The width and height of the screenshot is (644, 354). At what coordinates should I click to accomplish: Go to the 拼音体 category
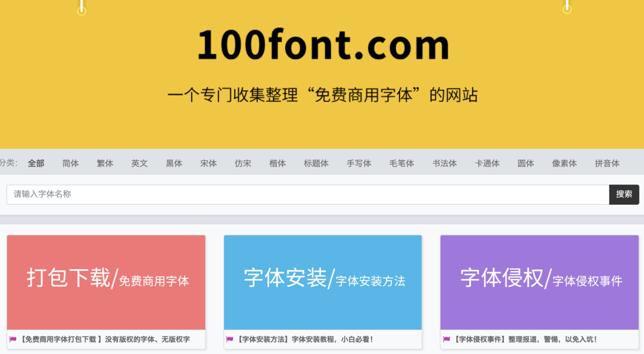point(607,163)
